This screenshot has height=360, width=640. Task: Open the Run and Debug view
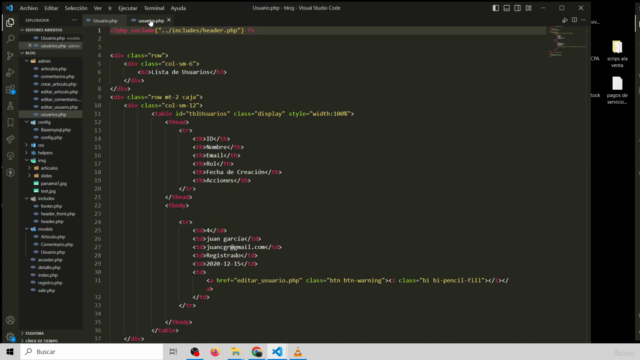(10, 73)
